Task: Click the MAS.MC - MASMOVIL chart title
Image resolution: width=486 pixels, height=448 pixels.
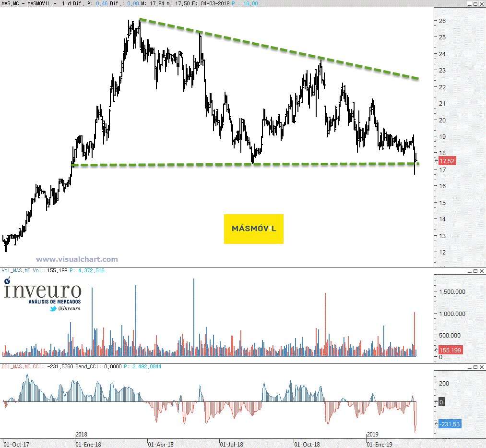Action: [x=26, y=3]
